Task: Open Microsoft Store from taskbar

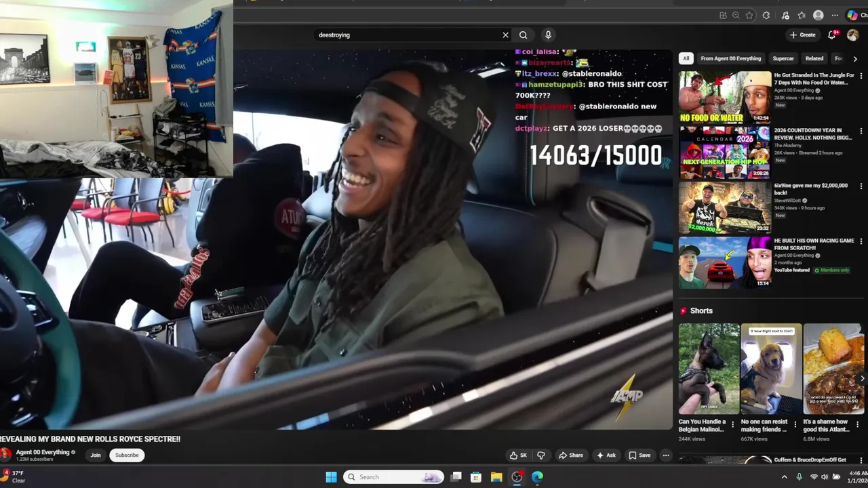Action: coord(476,477)
